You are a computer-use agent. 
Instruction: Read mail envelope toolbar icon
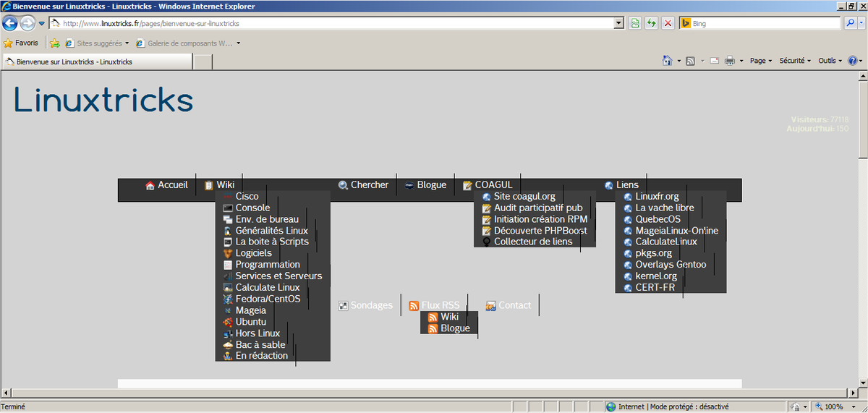tap(714, 61)
